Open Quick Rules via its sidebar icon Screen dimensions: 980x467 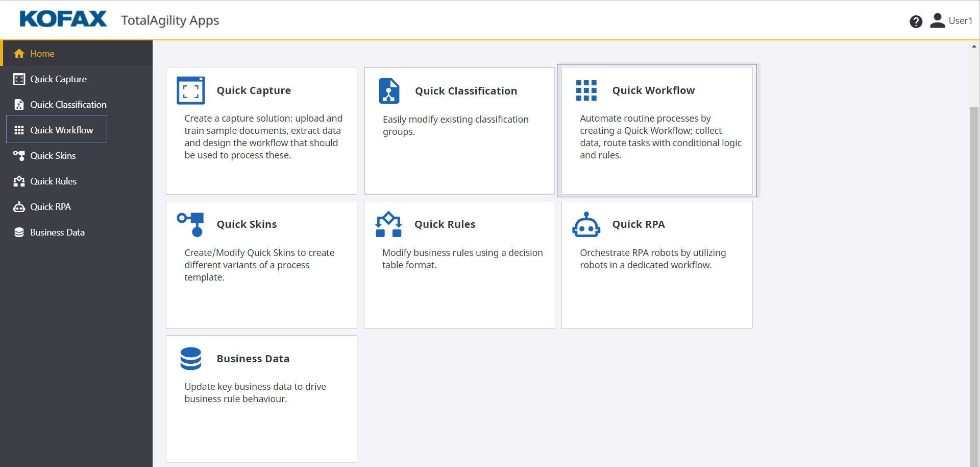(19, 181)
